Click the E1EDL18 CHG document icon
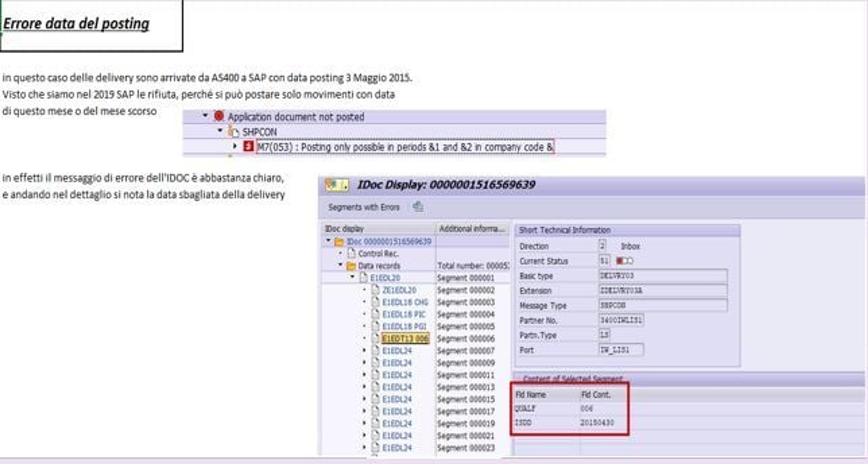Viewport: 868px width, 464px height. [376, 302]
